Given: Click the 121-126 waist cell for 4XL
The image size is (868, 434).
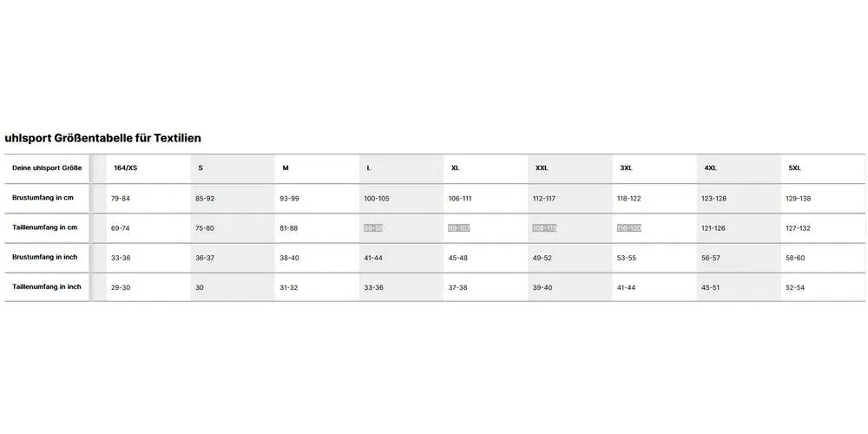Looking at the screenshot, I should click(713, 228).
